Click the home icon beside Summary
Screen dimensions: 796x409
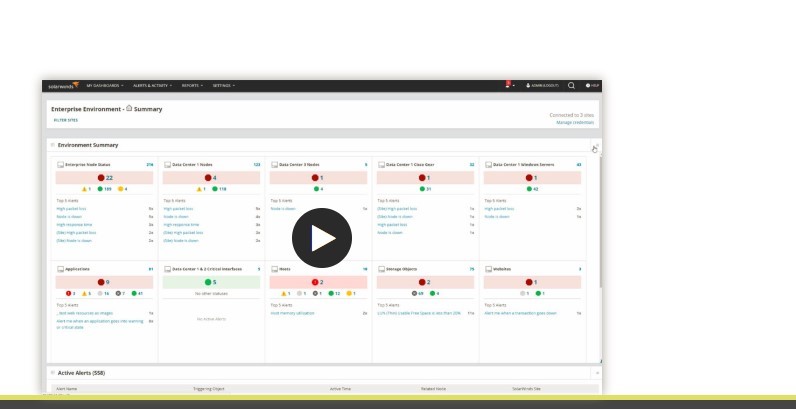click(x=129, y=108)
